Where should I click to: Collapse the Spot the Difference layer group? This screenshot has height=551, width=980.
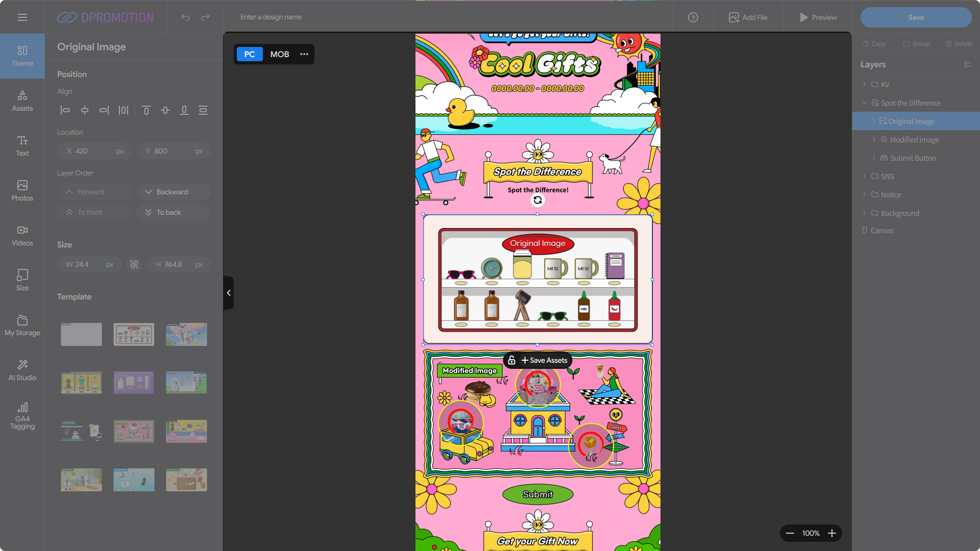pos(864,103)
